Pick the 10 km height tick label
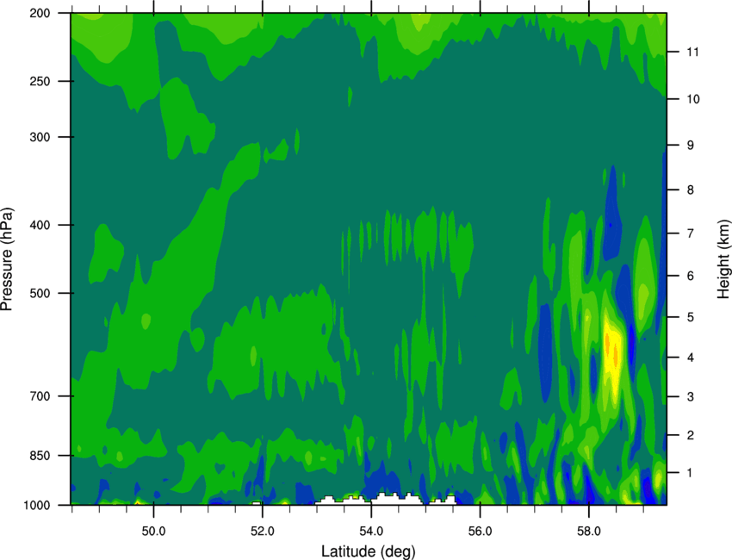The width and height of the screenshot is (732, 560). (693, 99)
